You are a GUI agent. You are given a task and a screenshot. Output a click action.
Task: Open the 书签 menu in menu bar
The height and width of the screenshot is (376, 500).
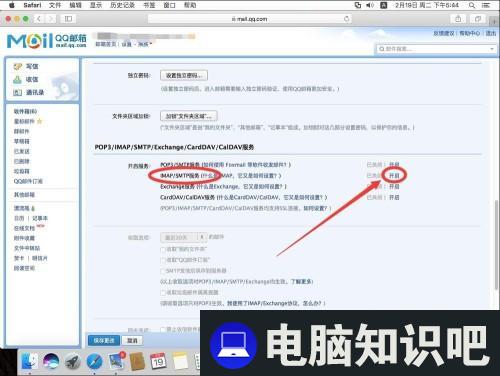coord(149,5)
